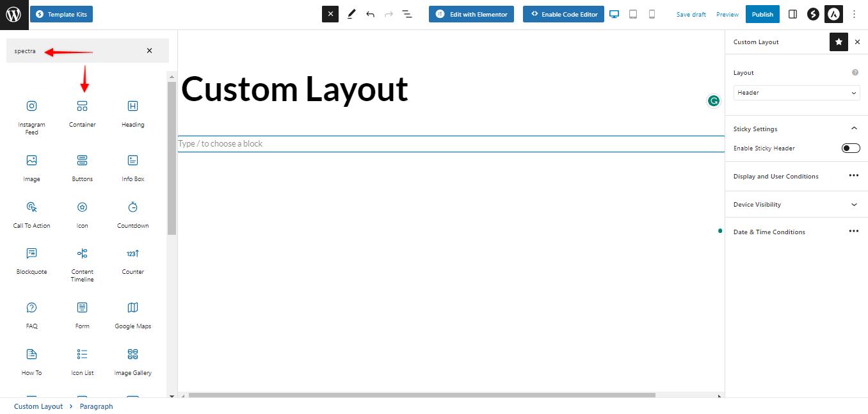Click the Preview link
868x414 pixels.
click(727, 14)
